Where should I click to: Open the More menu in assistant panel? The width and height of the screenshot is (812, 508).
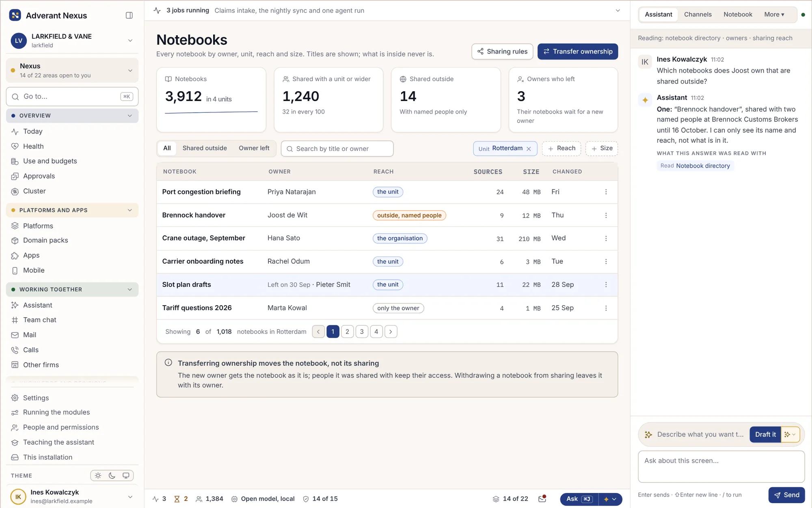pos(774,15)
